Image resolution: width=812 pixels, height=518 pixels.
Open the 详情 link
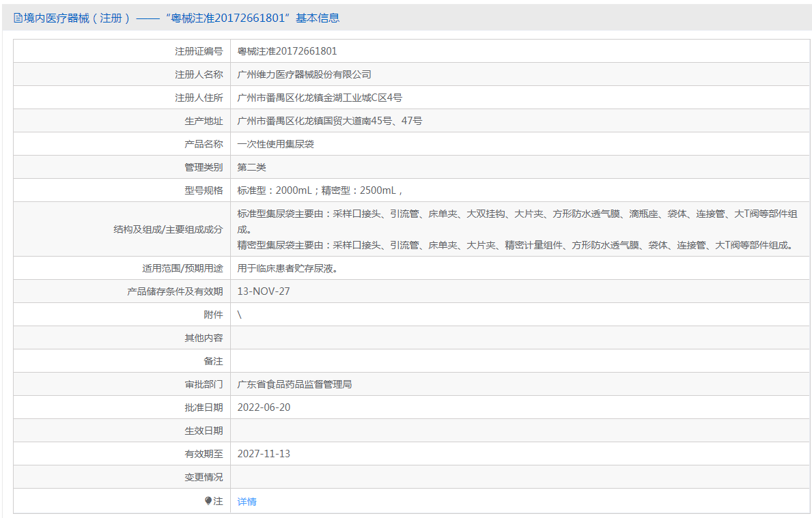[x=247, y=502]
